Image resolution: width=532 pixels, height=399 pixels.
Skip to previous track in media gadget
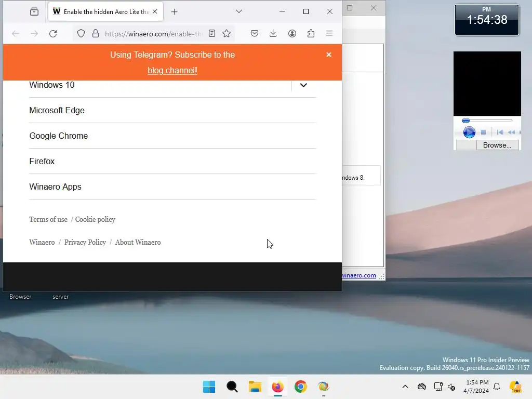click(500, 132)
